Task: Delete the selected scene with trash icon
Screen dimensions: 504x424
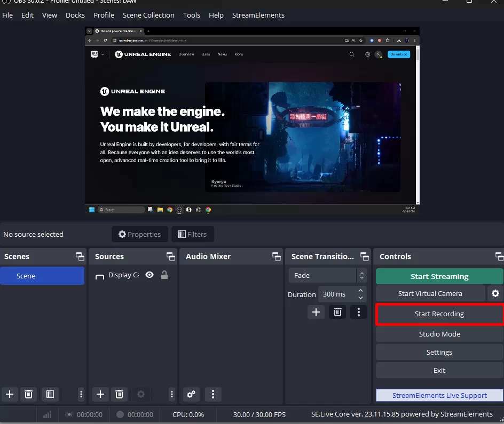Action: 28,394
